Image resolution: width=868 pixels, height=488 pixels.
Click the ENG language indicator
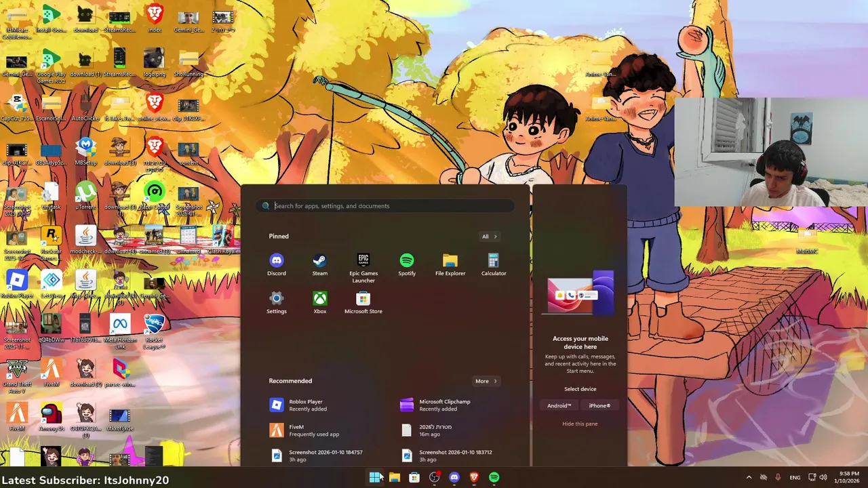pos(795,477)
